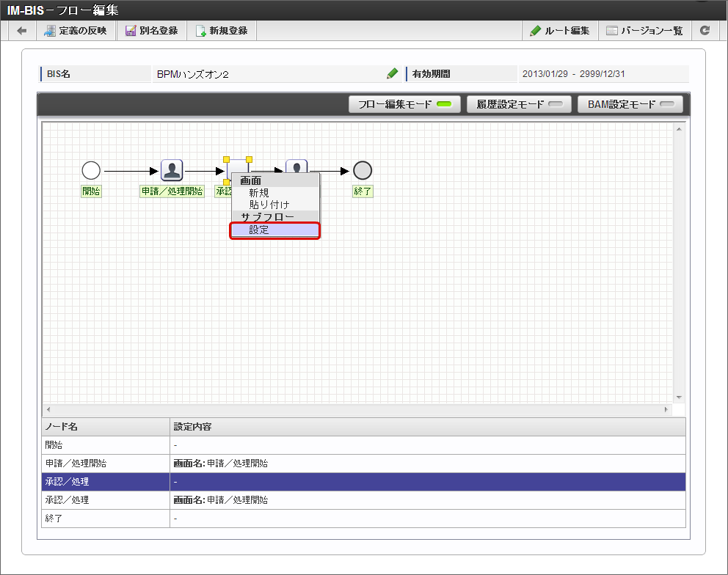Viewport: 728px width, 575px height.
Task: Select the 開始 start node circle
Action: coord(91,170)
